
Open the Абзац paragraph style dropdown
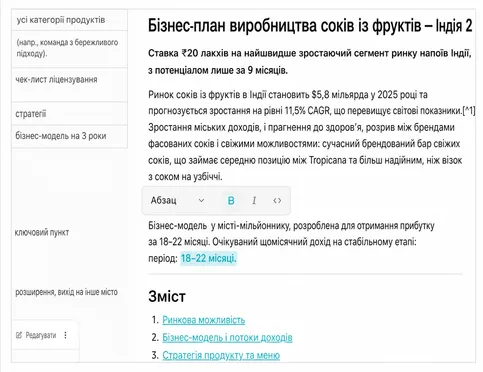(177, 200)
